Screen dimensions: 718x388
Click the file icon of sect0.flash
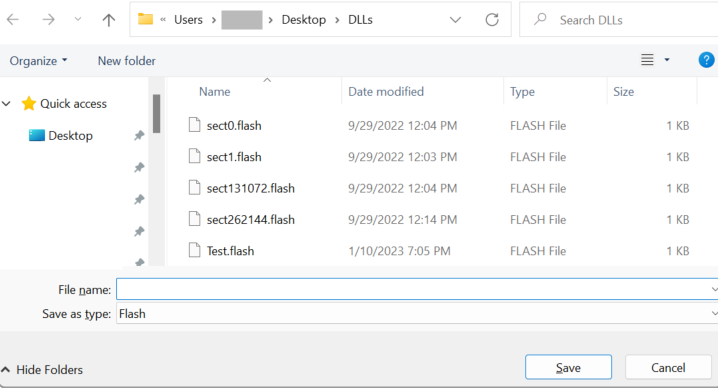pyautogui.click(x=195, y=125)
